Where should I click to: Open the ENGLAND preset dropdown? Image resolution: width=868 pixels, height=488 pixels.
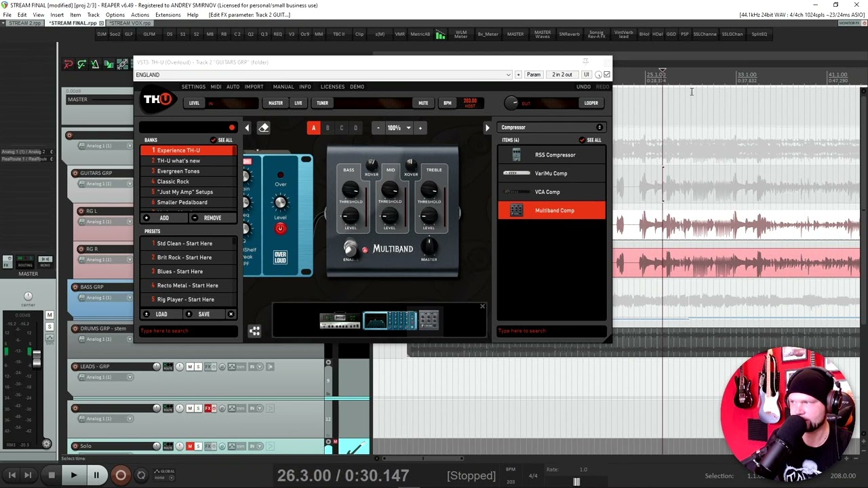click(323, 75)
